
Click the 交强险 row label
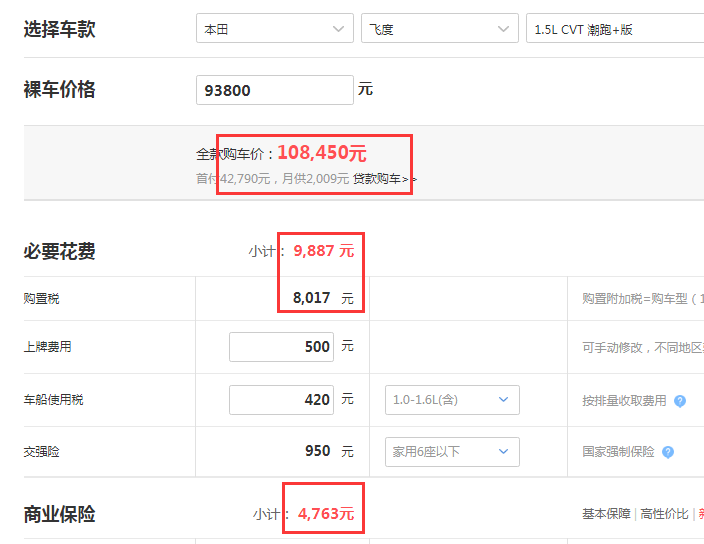coord(41,452)
